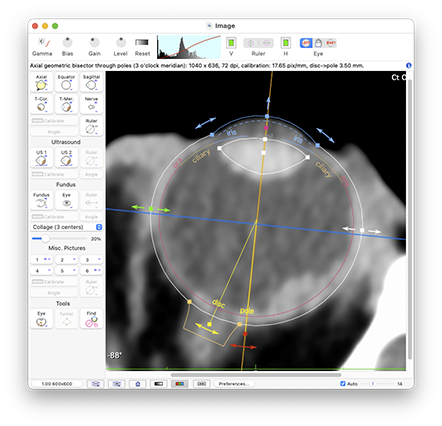Screen dimensions: 442x426
Task: Open the Equator view
Action: click(x=66, y=83)
